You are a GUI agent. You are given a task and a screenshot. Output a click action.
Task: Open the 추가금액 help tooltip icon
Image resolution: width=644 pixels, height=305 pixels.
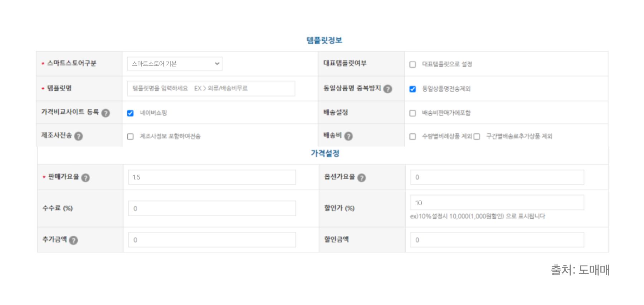point(73,240)
